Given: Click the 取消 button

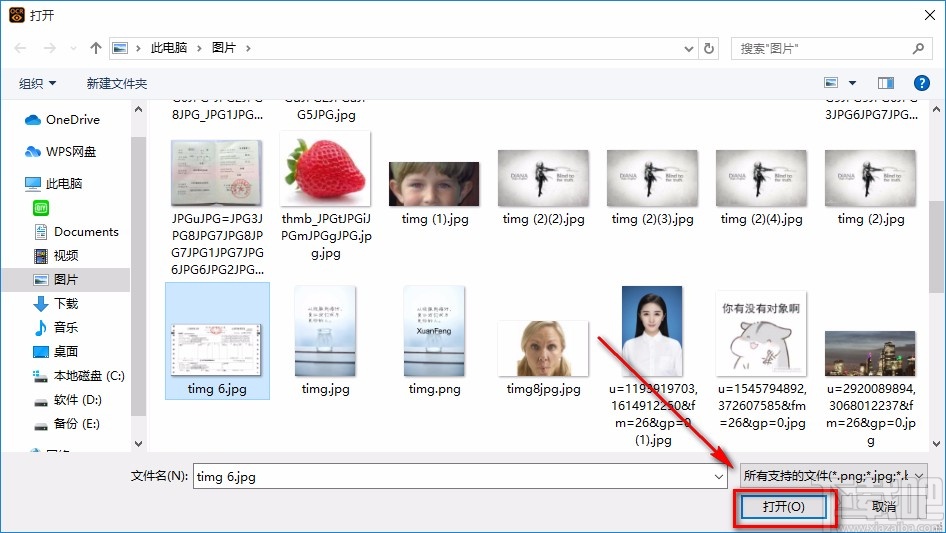Looking at the screenshot, I should coord(884,506).
